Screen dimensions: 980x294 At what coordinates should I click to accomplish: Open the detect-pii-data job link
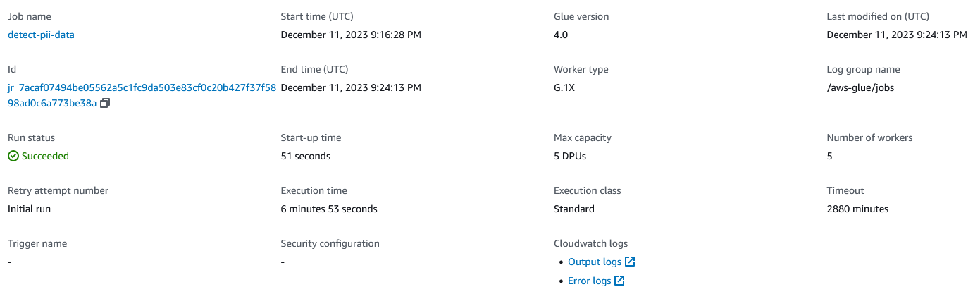[41, 35]
